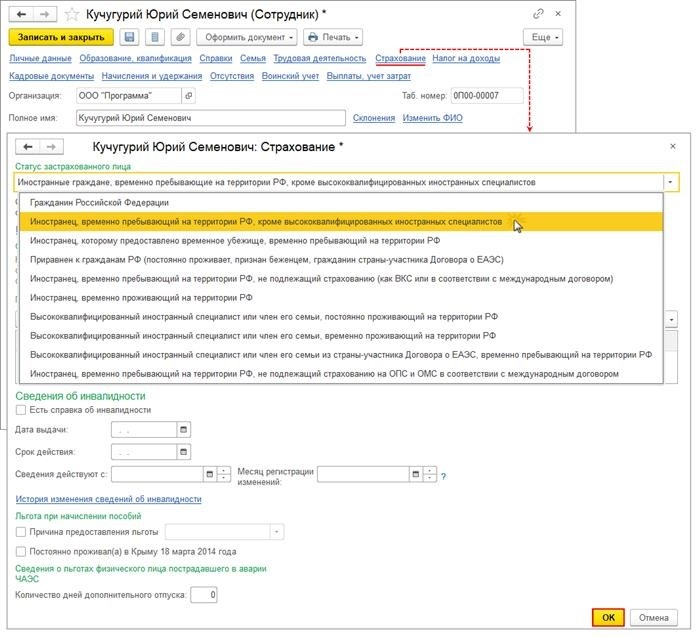The width and height of the screenshot is (700, 637).
Task: Click the open-organization icon beside ООО "Программа"
Action: click(189, 96)
